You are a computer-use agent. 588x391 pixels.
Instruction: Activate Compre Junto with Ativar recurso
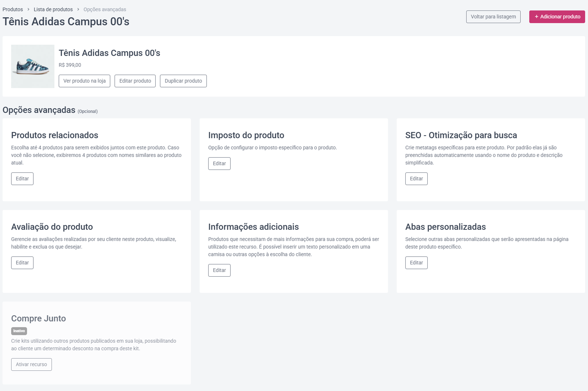31,364
